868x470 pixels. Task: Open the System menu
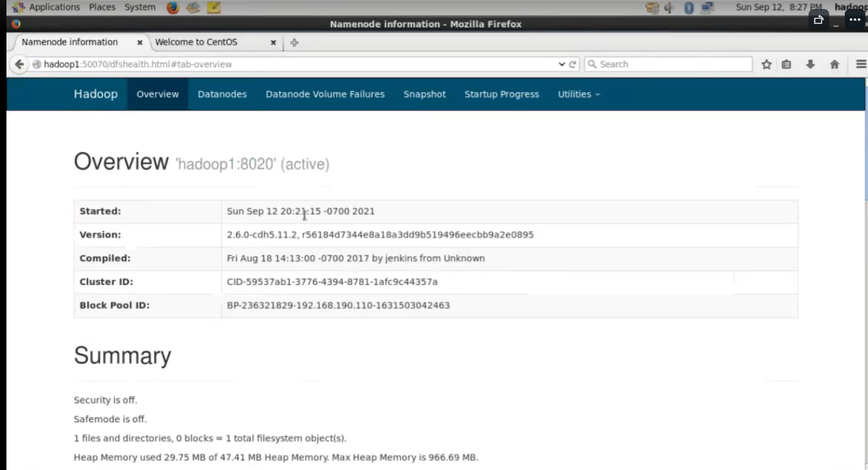click(x=140, y=7)
